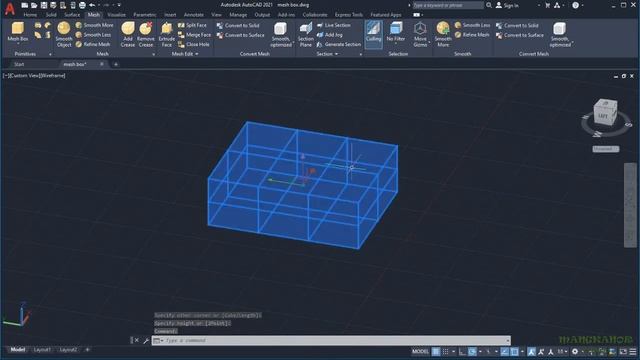640x360 pixels.
Task: Click the Open file icon in quick access toolbar
Action: [x=34, y=5]
